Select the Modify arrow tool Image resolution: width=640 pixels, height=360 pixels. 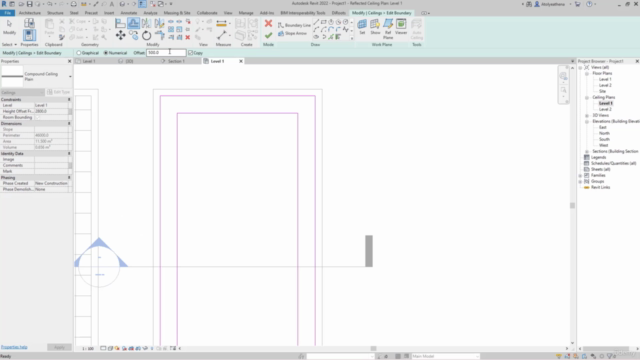pyautogui.click(x=9, y=27)
